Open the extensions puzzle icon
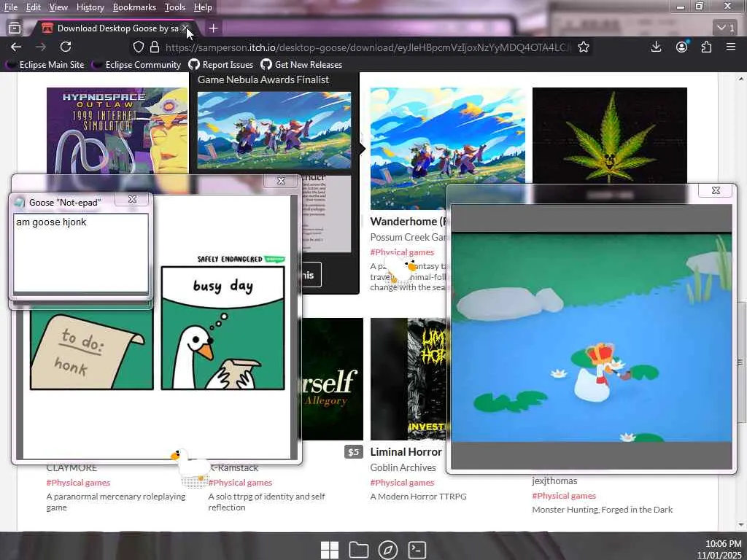This screenshot has height=560, width=747. pyautogui.click(x=706, y=47)
